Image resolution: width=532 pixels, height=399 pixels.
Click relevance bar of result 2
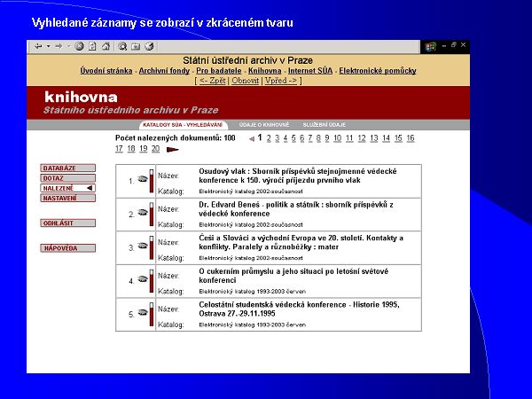click(x=152, y=215)
